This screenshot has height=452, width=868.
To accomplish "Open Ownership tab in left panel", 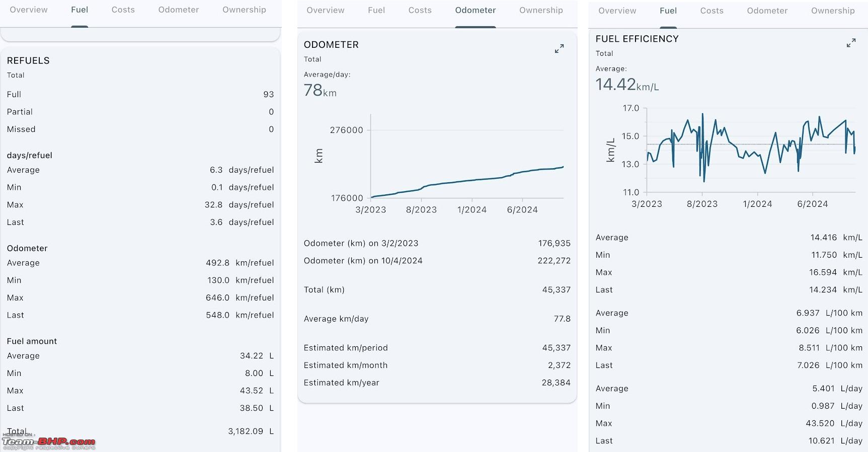I will click(x=244, y=10).
